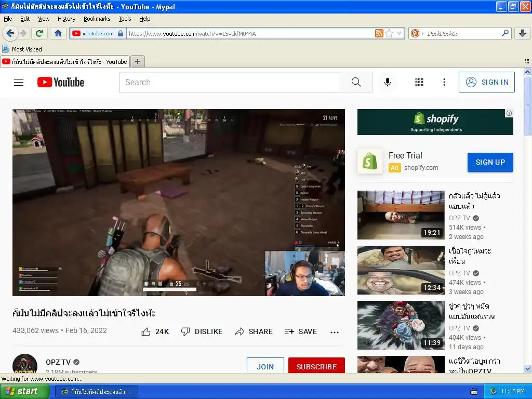This screenshot has height=399, width=532.
Task: Click SAVE to playlist button
Action: tap(301, 331)
